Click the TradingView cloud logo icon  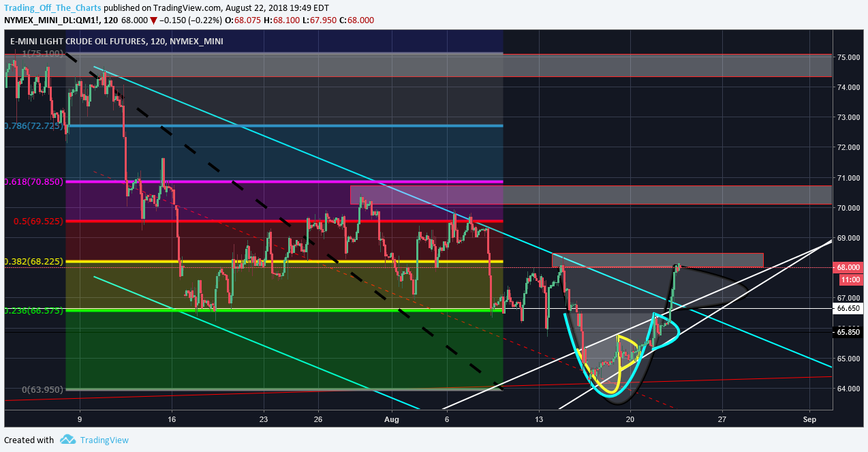[67, 440]
